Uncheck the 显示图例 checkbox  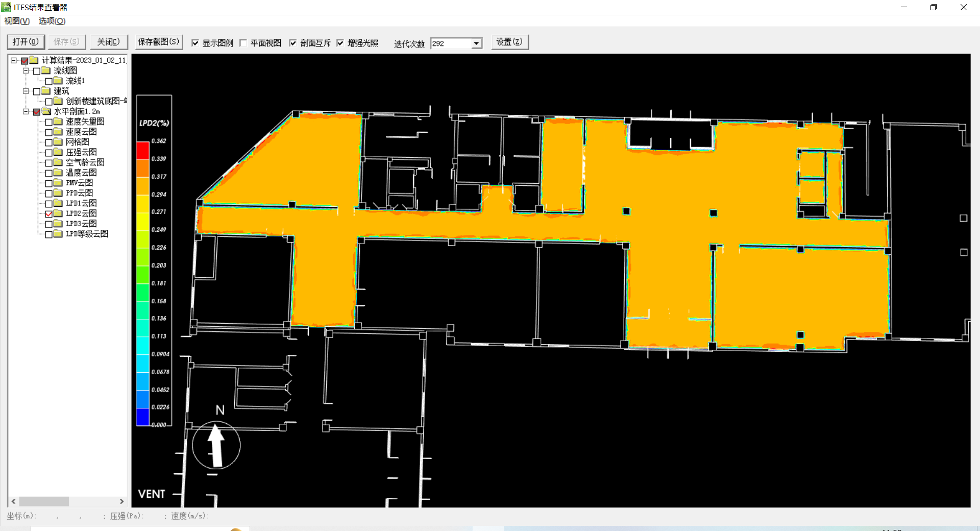pyautogui.click(x=195, y=43)
